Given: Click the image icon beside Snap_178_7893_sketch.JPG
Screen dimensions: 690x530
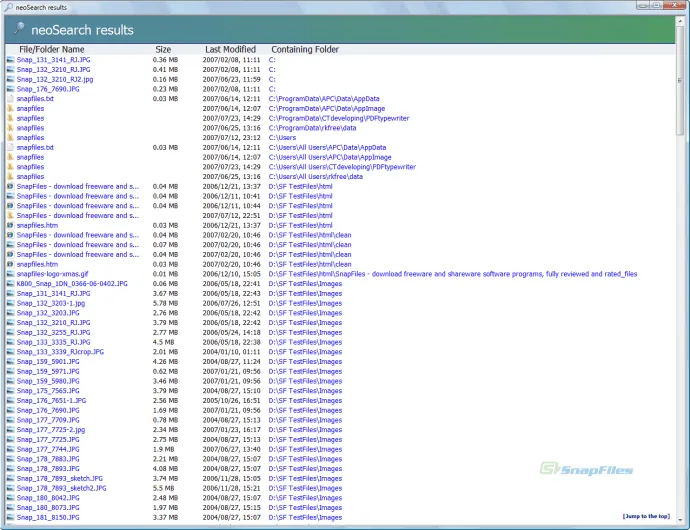Looking at the screenshot, I should [x=10, y=478].
